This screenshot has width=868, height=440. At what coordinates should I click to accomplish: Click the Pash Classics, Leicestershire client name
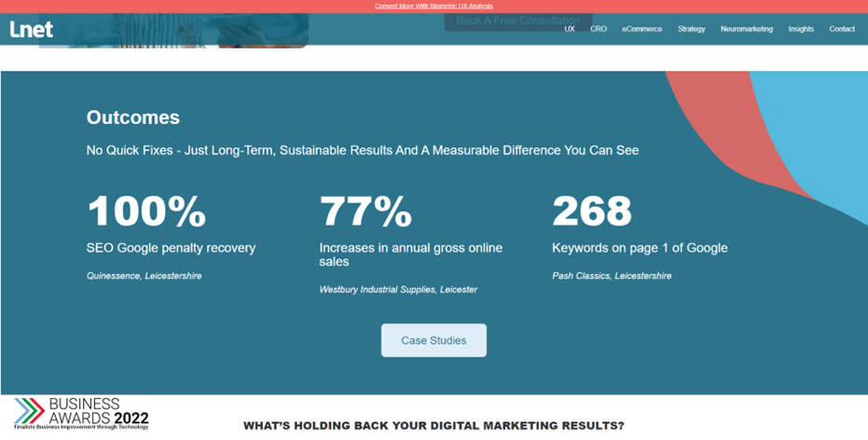pos(612,276)
